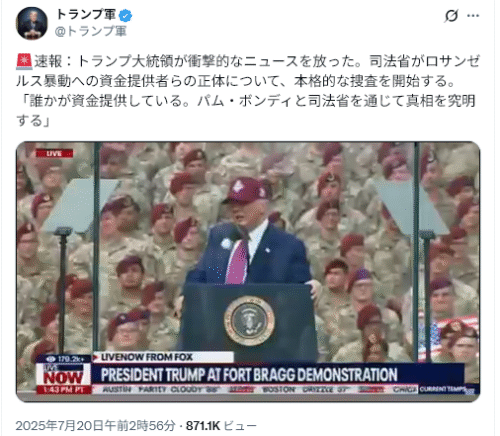
Task: Click the speaker's red cap in video
Action: click(245, 191)
